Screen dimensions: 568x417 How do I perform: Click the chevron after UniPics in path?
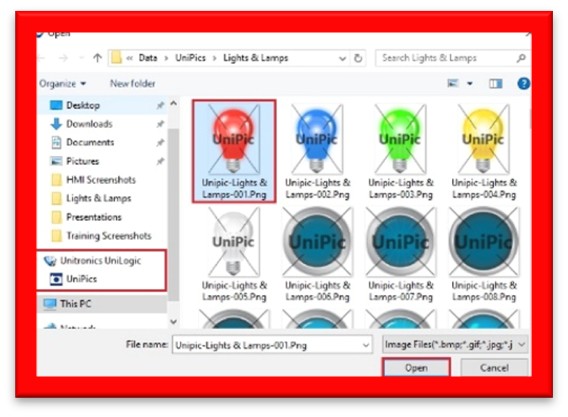pyautogui.click(x=214, y=58)
